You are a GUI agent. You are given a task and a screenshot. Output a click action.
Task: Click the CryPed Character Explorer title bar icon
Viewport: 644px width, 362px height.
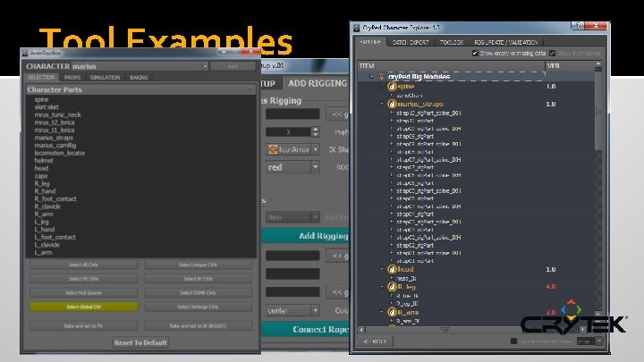point(357,28)
